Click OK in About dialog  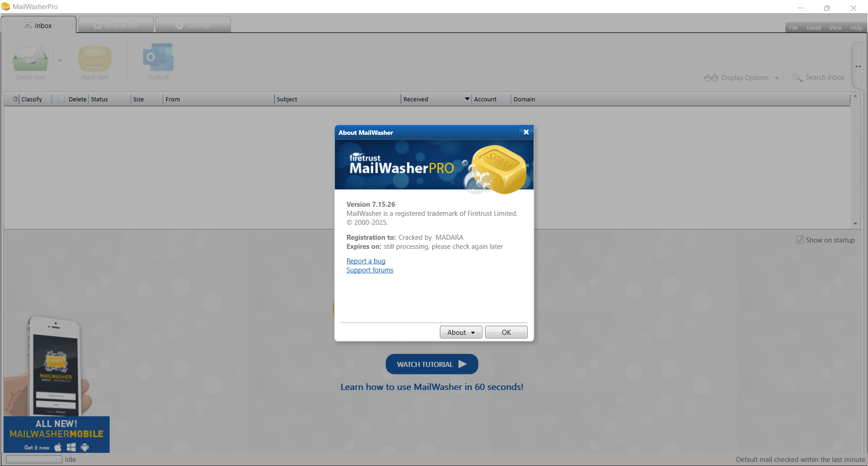pos(506,332)
